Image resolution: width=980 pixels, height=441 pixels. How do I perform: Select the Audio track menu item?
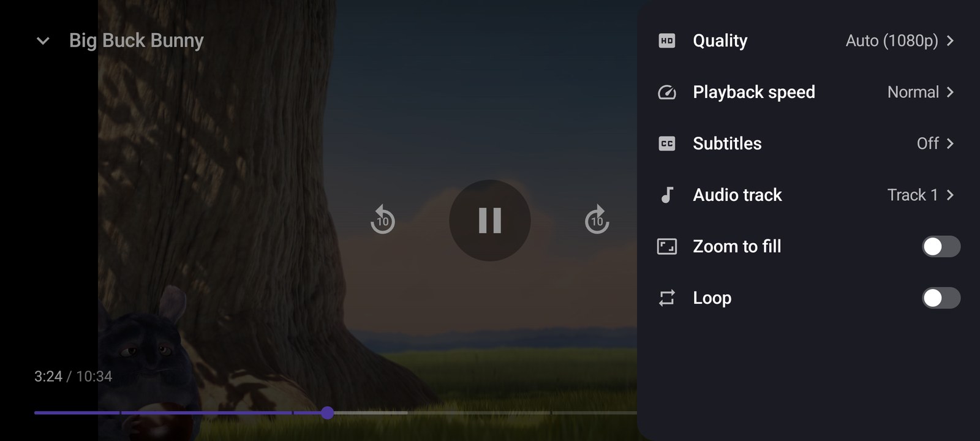tap(809, 195)
